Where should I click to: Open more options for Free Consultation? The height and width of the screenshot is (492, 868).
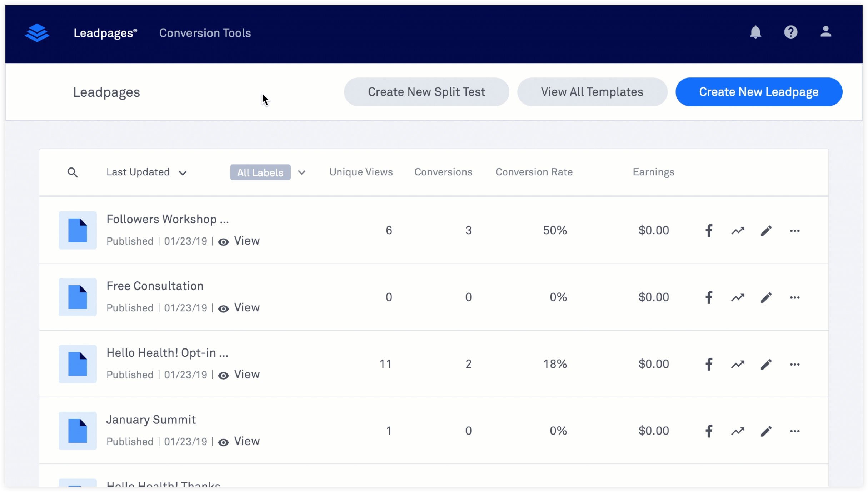pyautogui.click(x=795, y=297)
